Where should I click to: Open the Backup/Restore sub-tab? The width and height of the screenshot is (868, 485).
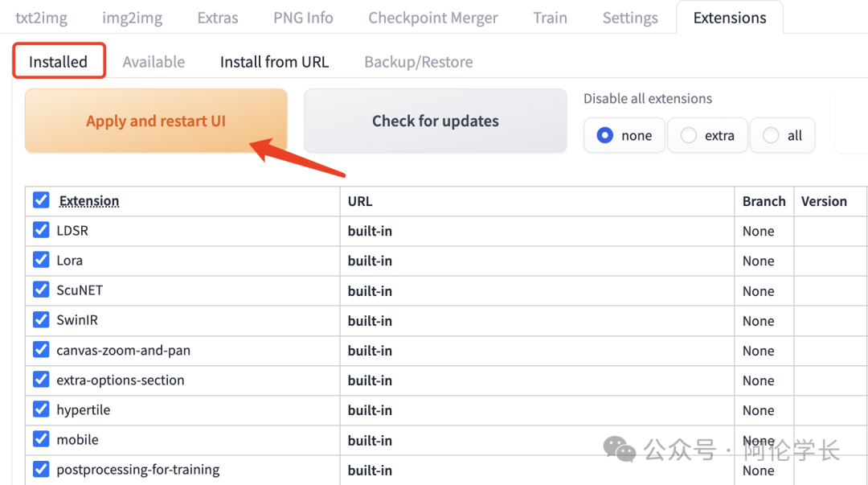pos(418,62)
